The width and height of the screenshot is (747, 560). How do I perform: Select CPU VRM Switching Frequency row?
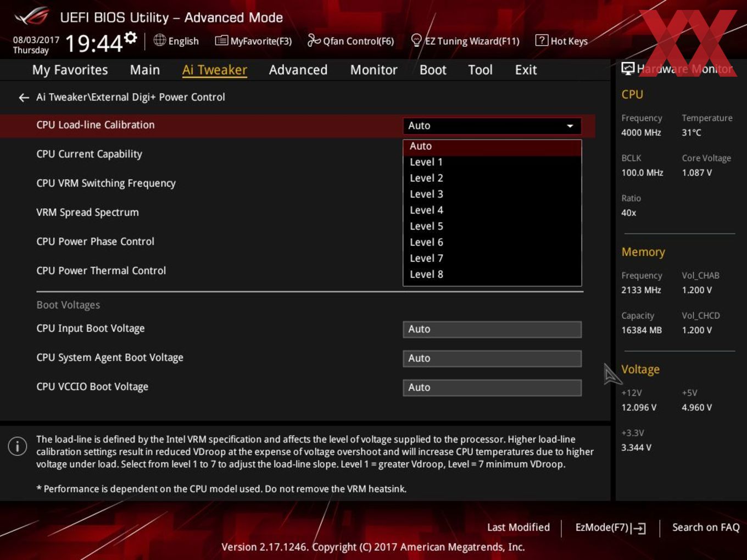pyautogui.click(x=106, y=183)
